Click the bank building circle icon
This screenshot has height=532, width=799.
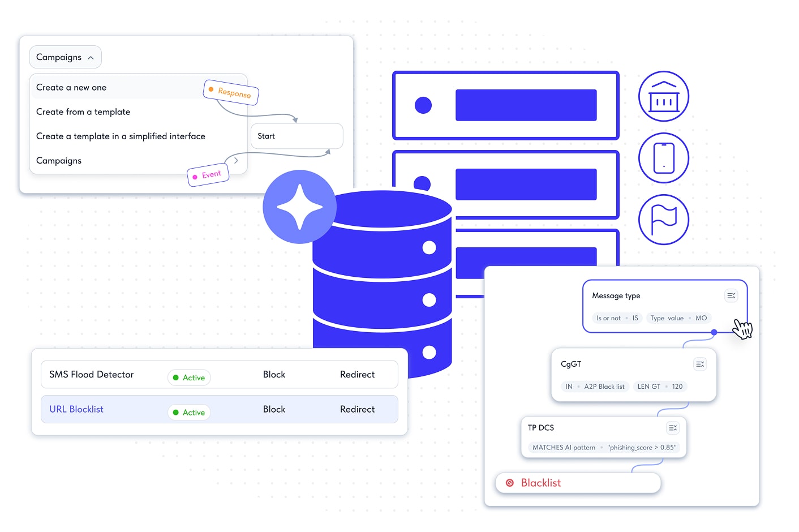point(663,96)
